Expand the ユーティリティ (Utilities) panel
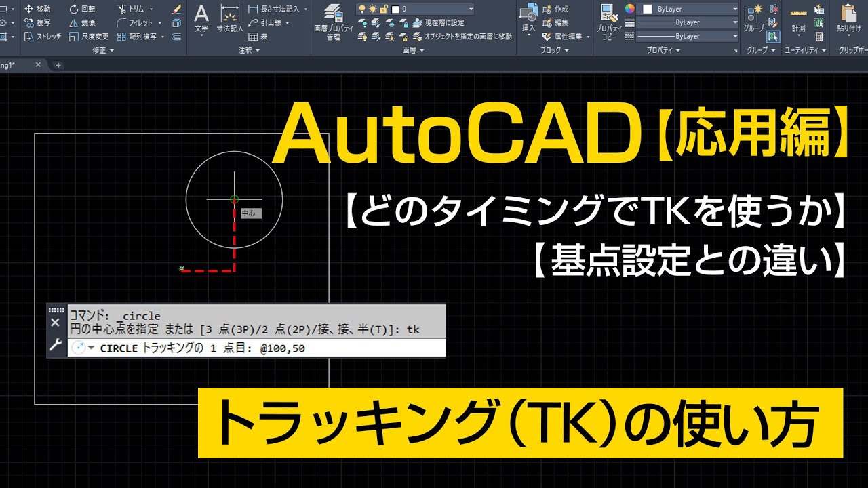The image size is (868, 488). (806, 50)
